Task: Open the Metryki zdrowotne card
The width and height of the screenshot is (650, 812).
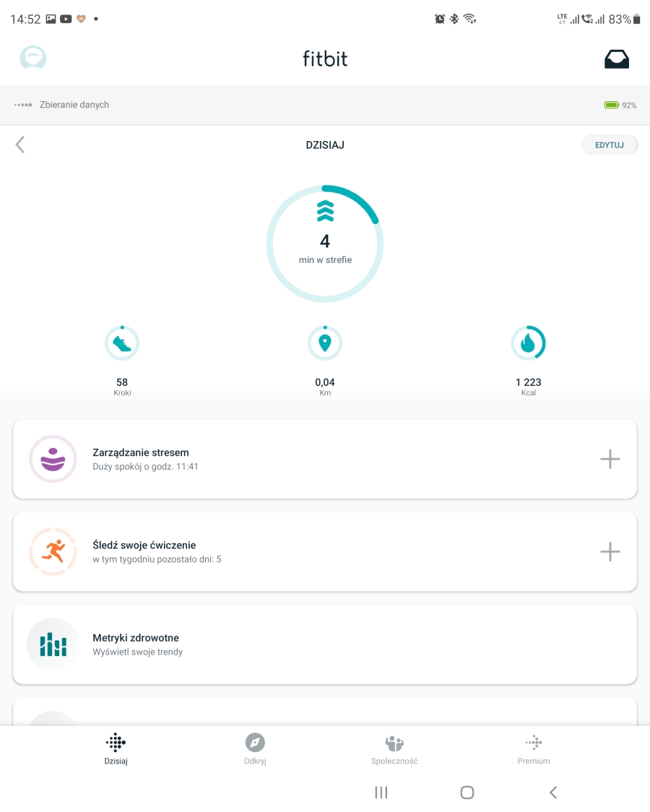Action: coord(325,644)
